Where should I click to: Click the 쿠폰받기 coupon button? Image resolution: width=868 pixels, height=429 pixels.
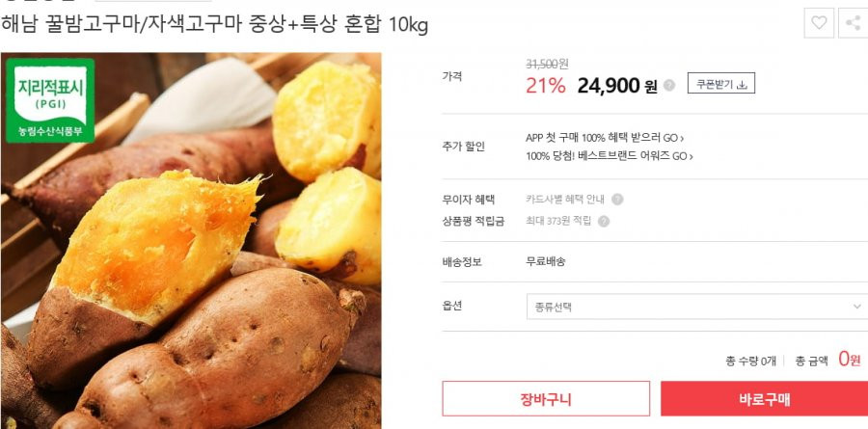coord(721,83)
